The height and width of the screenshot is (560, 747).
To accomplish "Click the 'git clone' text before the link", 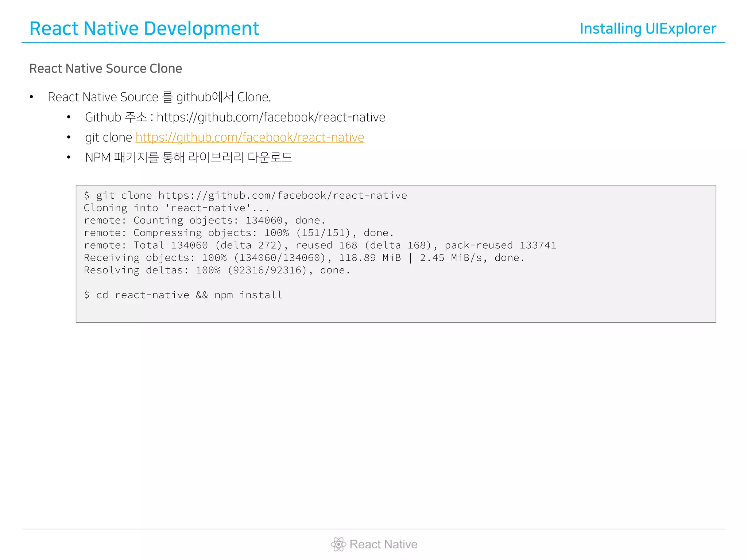I will [109, 137].
